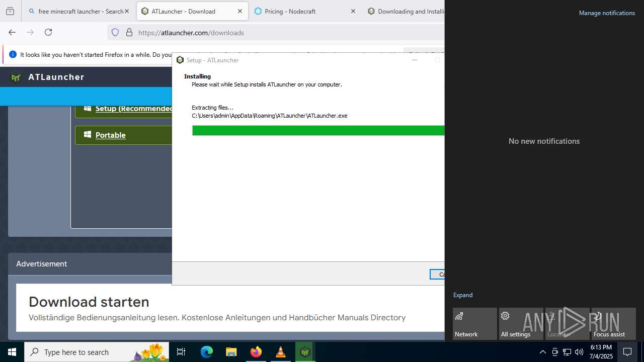Click the Download starten ad headline
Image resolution: width=644 pixels, height=362 pixels.
(89, 302)
